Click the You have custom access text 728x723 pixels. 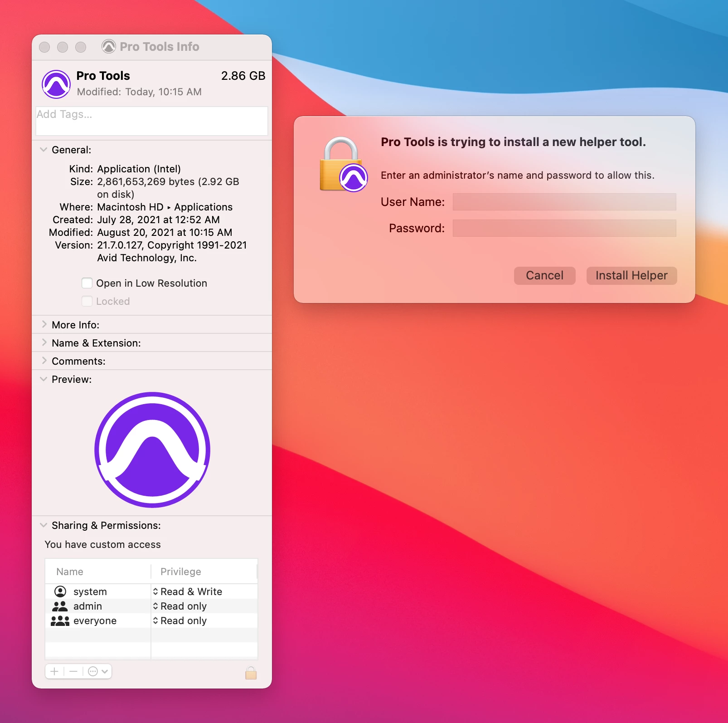click(103, 544)
